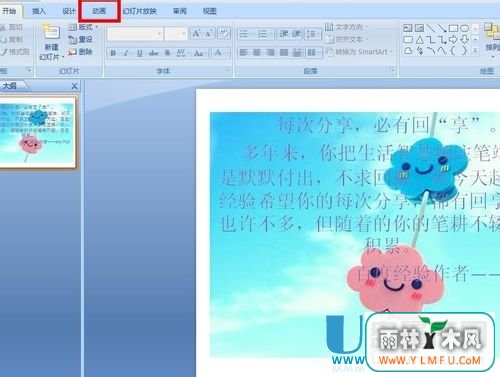500x377 pixels.
Task: Open the 对齐文本 align text menu
Action: 347,40
